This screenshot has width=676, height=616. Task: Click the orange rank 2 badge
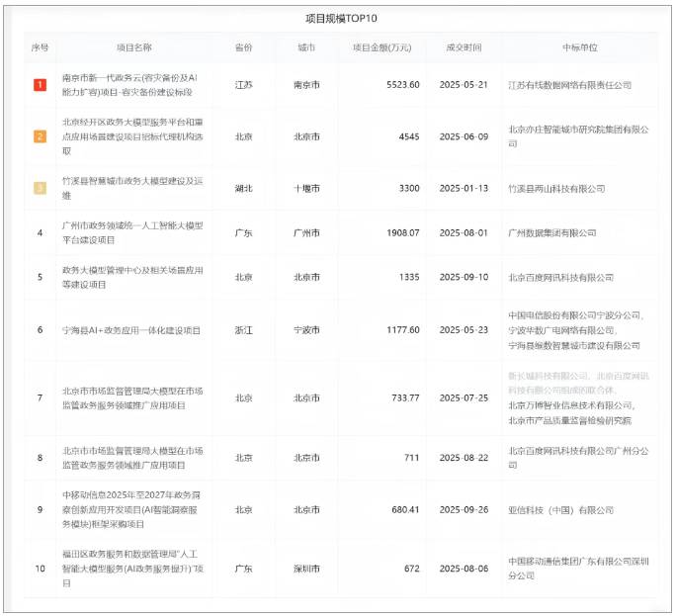(41, 136)
